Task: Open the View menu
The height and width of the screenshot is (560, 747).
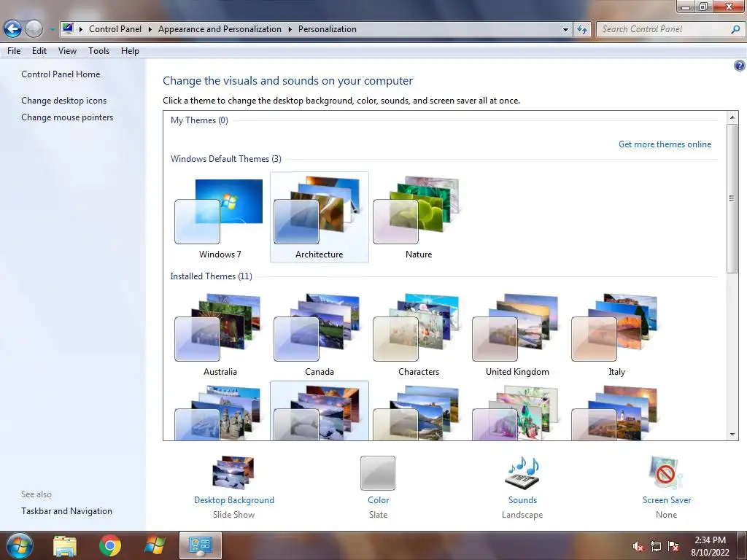Action: coord(67,51)
